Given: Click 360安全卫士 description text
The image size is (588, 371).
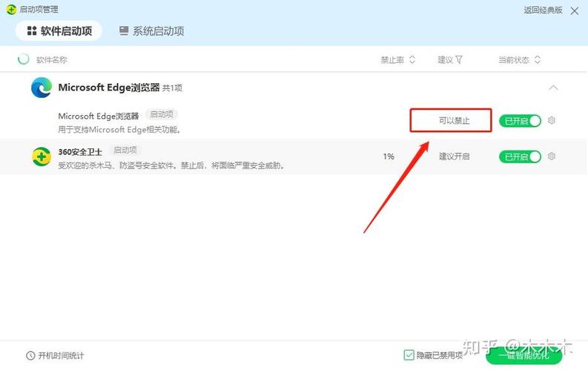Looking at the screenshot, I should tap(171, 165).
